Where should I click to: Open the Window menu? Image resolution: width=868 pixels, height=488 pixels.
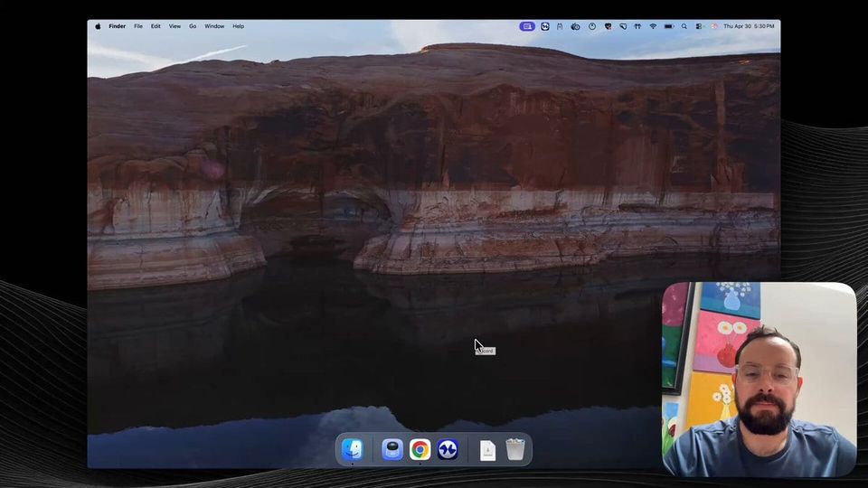[x=214, y=26]
